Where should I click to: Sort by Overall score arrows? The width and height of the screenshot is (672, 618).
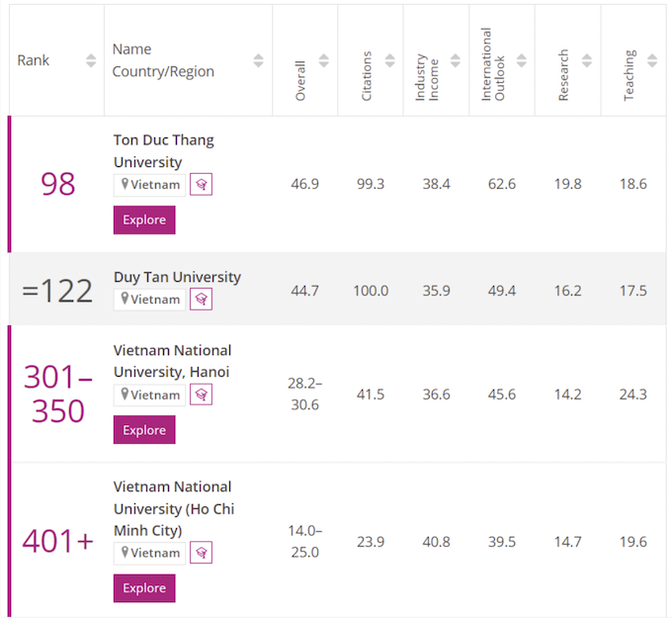(324, 60)
